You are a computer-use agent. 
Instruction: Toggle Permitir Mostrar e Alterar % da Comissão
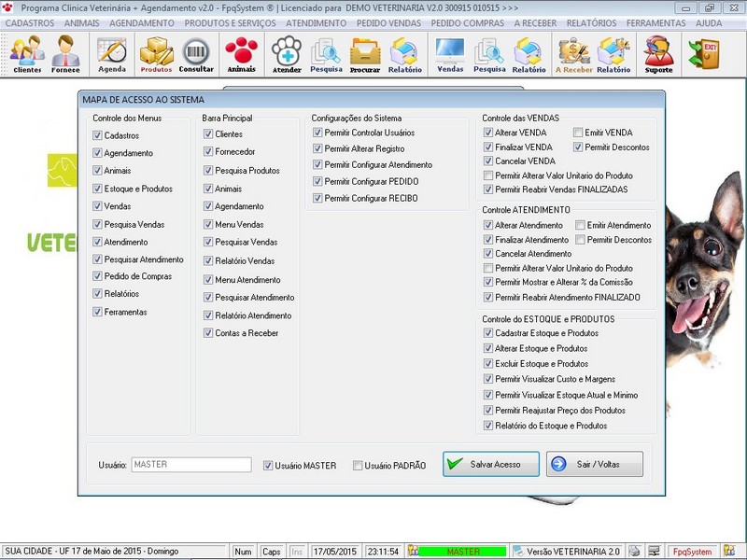(488, 282)
